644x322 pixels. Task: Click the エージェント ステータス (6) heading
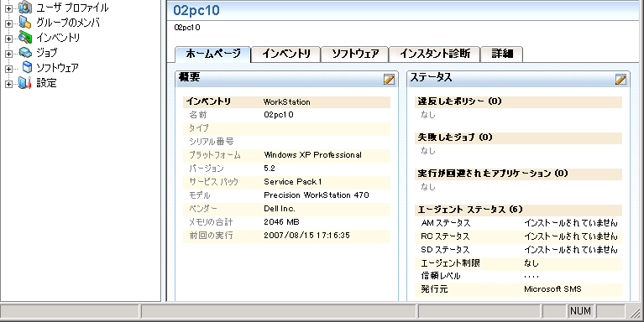tap(470, 210)
